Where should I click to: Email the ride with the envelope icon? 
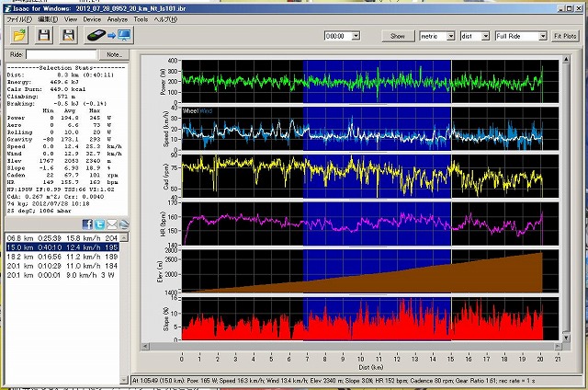point(111,224)
